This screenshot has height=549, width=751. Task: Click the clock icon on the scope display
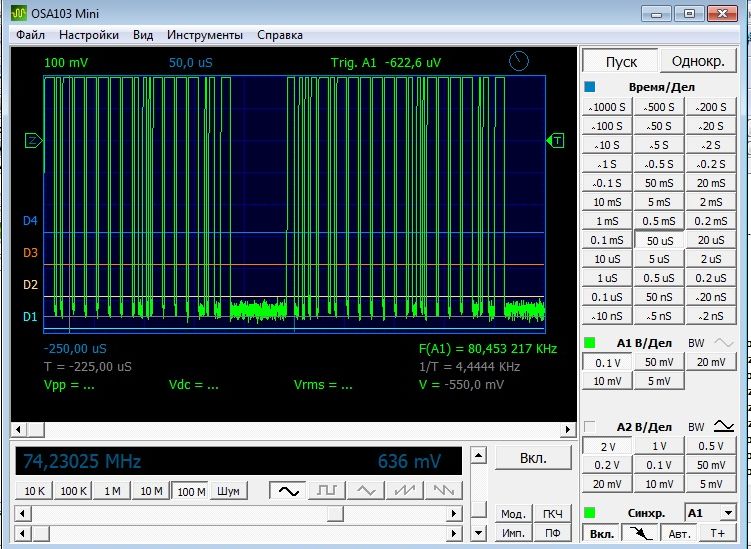click(518, 61)
